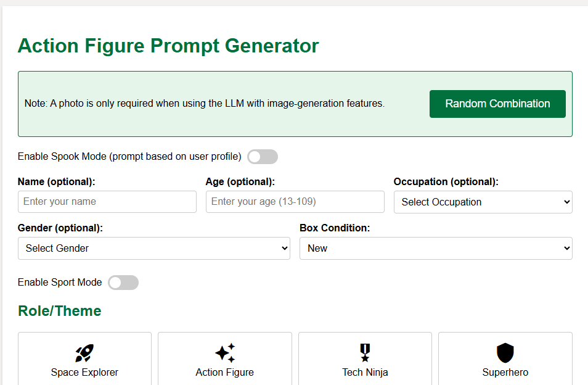Pick the Tech Ninja theme label
The height and width of the screenshot is (385, 588).
pos(365,373)
